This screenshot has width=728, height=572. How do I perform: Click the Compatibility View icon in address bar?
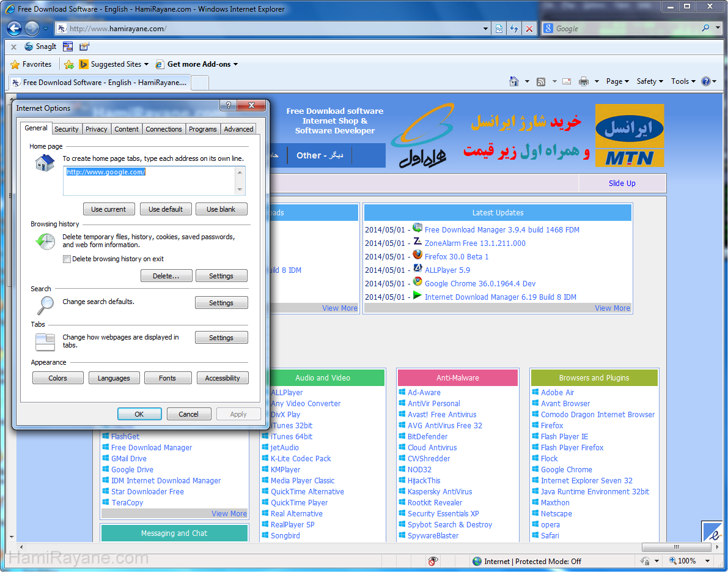click(x=499, y=29)
